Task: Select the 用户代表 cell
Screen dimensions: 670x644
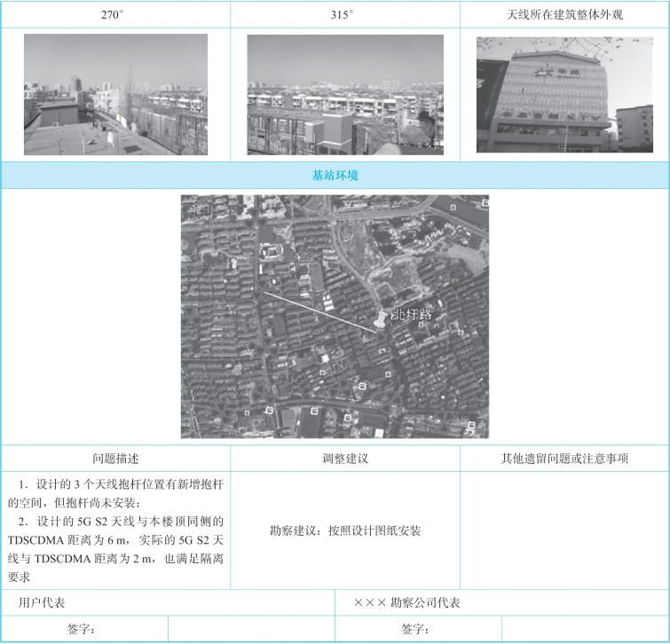Action: (x=168, y=602)
